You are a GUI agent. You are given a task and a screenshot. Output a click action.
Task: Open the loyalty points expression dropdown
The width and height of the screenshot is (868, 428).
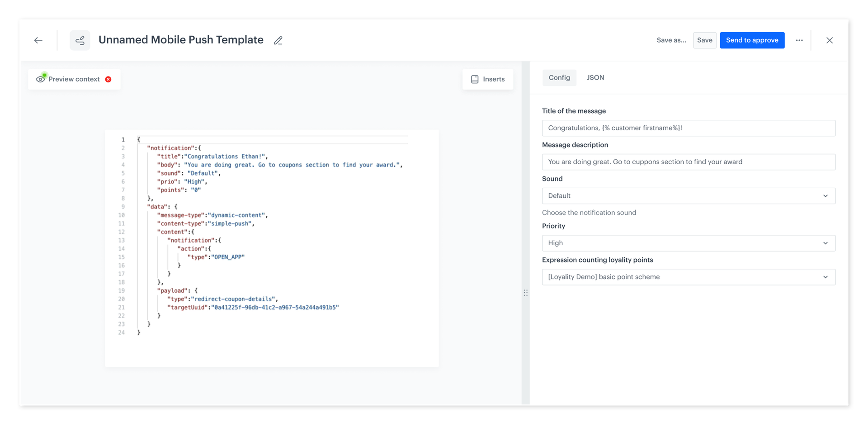tap(689, 277)
